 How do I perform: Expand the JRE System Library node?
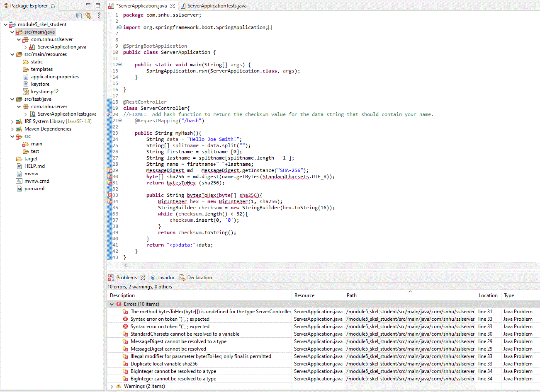12,121
